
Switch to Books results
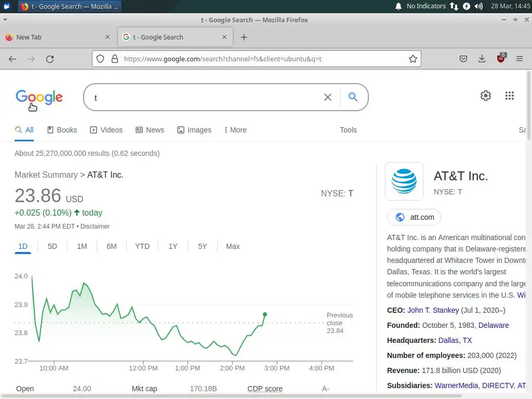(x=62, y=130)
